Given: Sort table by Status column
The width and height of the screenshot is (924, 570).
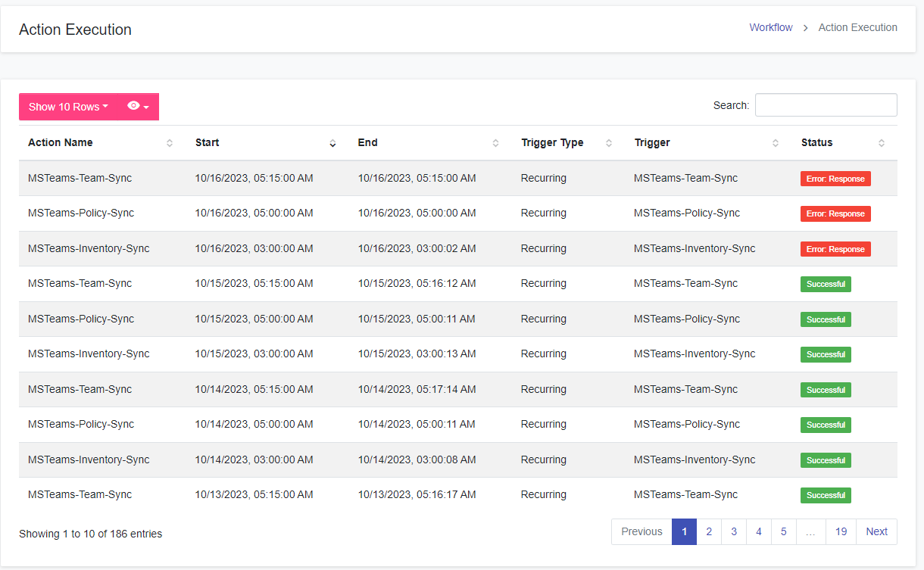Looking at the screenshot, I should pyautogui.click(x=844, y=143).
